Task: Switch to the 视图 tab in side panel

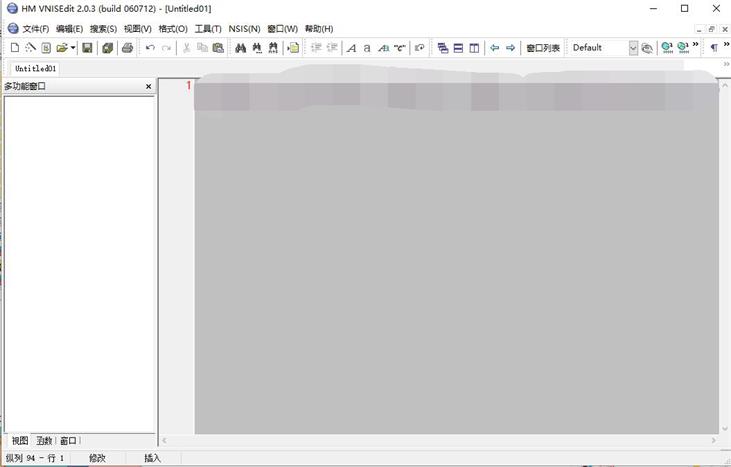Action: 20,440
